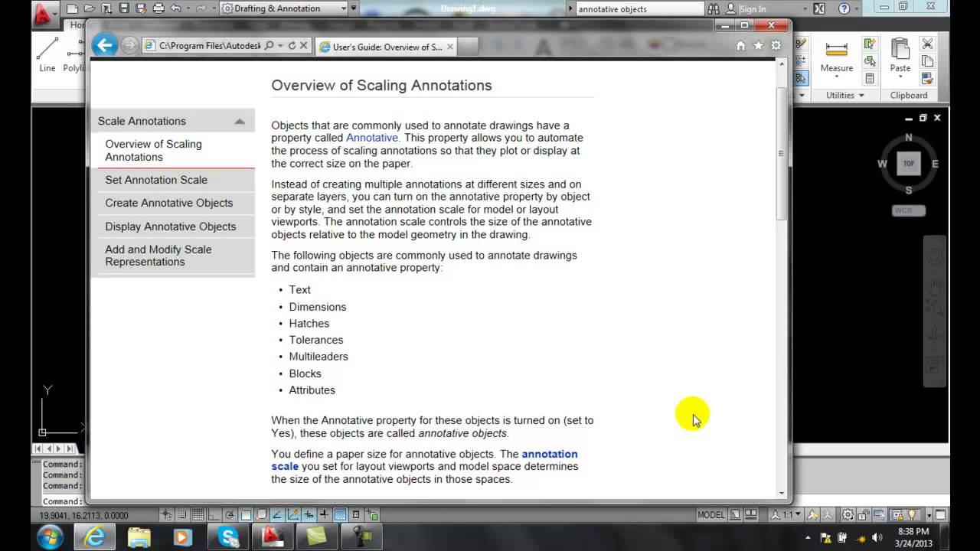Screen dimensions: 980x551
Task: Follow the Annotative hyperlink
Action: tap(372, 138)
